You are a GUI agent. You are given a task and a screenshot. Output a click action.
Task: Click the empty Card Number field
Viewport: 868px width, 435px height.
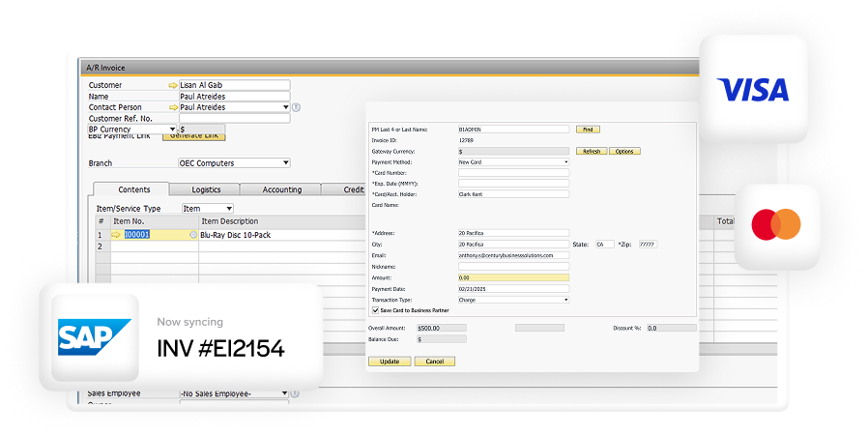513,173
